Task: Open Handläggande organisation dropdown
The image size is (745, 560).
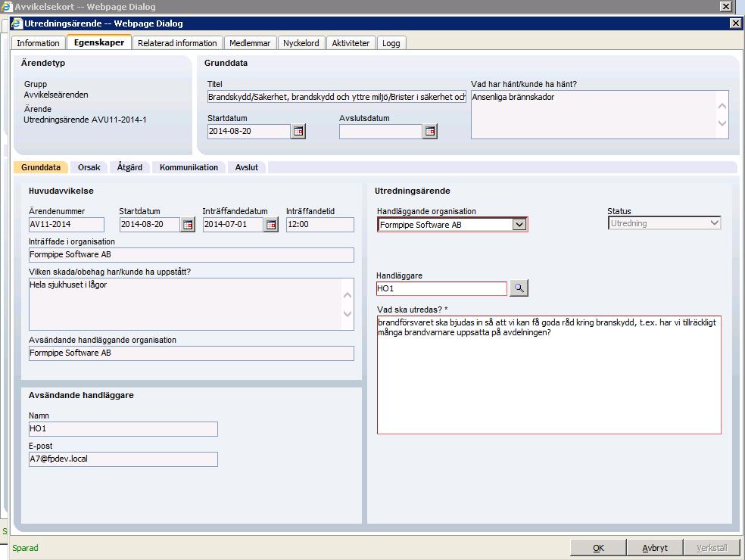Action: (519, 224)
